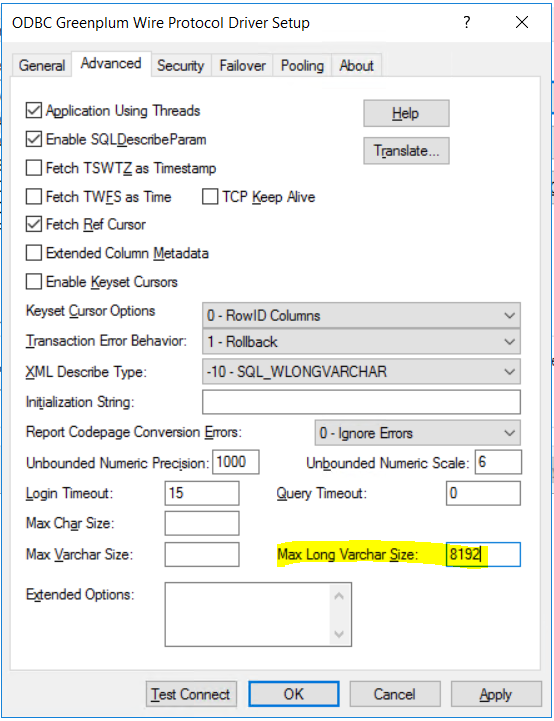Screen dimensions: 554x721
Task: Expand Transaction Error Behavior dropdown
Action: tap(361, 342)
